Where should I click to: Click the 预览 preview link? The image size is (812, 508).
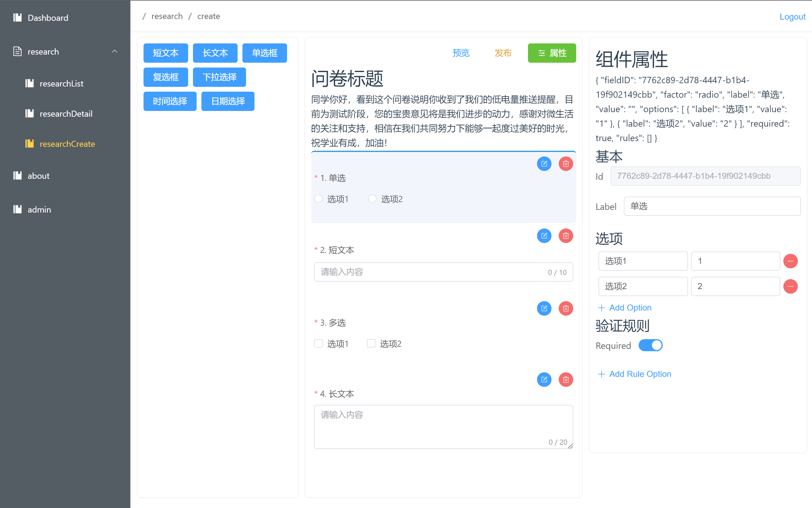[461, 53]
